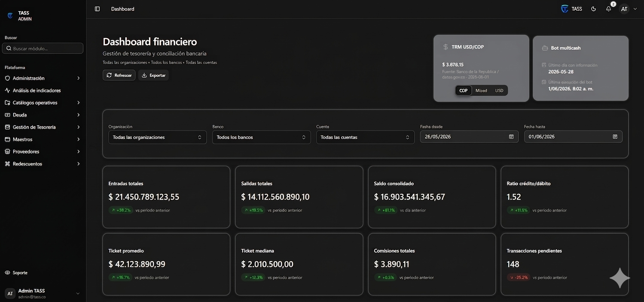The image size is (644, 302).
Task: Click Fecha hasta date field
Action: pos(573,137)
